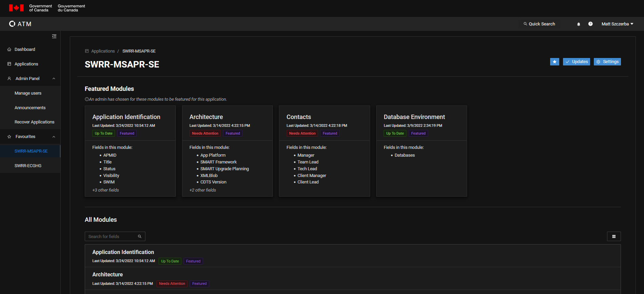Open Applications in the sidebar
The image size is (644, 294).
pyautogui.click(x=26, y=64)
